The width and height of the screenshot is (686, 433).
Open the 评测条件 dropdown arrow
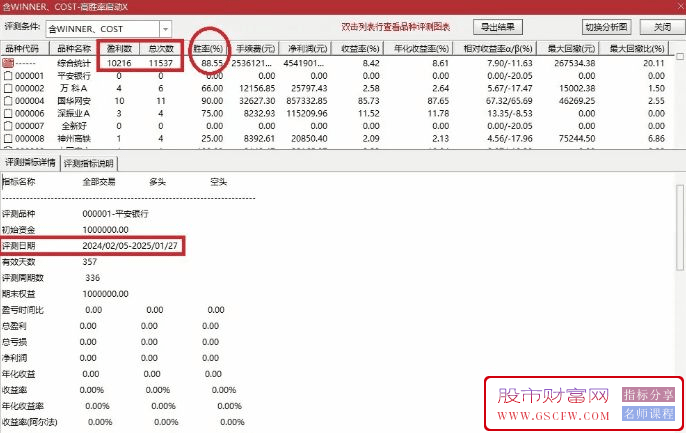click(x=165, y=29)
